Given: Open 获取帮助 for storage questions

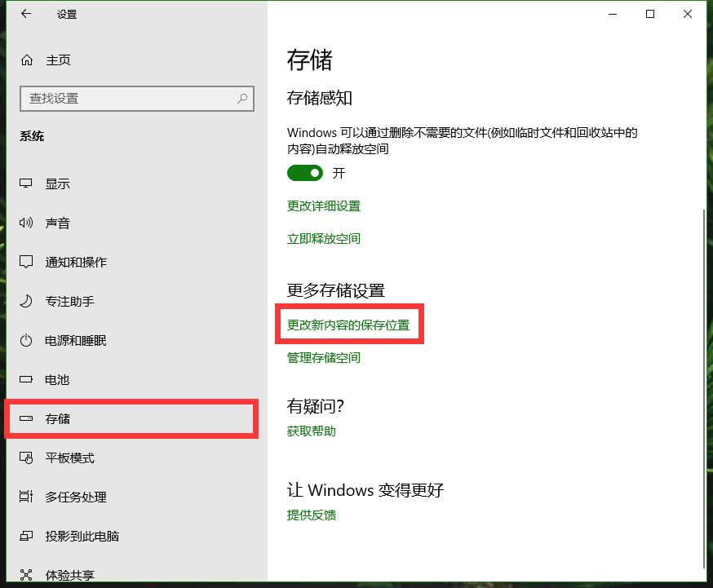Looking at the screenshot, I should [310, 431].
